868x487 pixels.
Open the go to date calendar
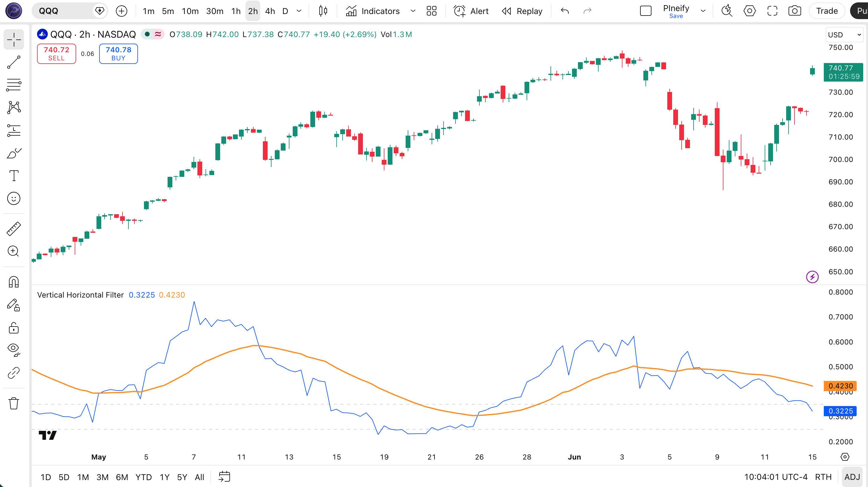[x=224, y=477]
